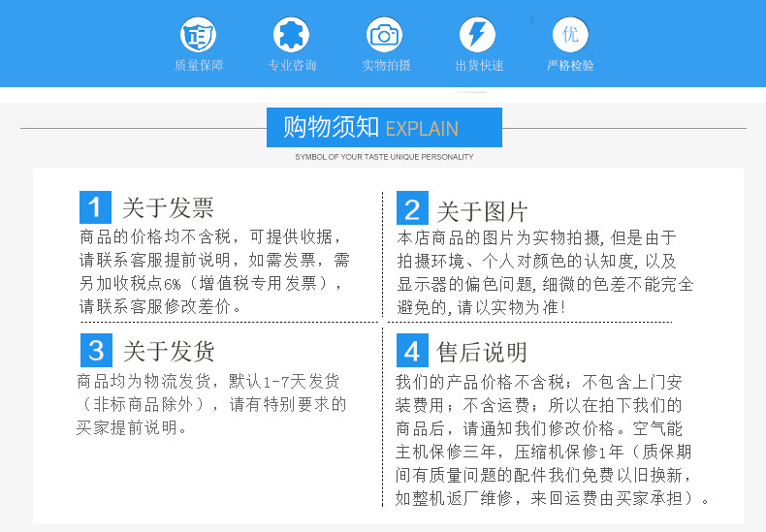This screenshot has height=532, width=766.
Task: Select the blue number 4 badge
Action: [413, 351]
